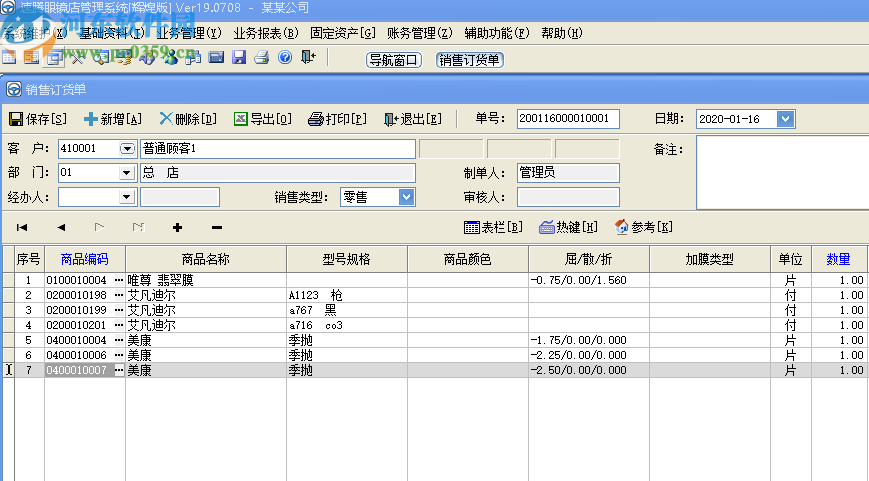
Task: Click the magnifier query icon in main toolbar
Action: tap(101, 57)
